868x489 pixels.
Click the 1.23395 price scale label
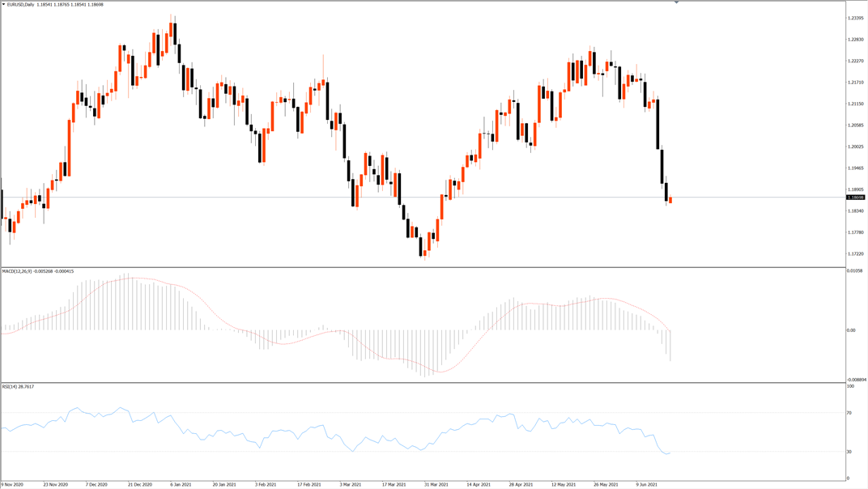pos(856,19)
